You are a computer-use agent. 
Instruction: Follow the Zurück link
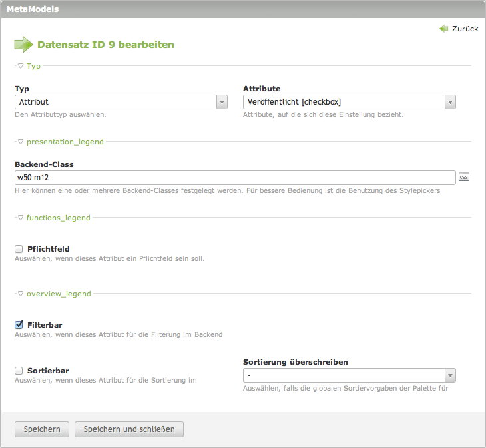coord(465,29)
